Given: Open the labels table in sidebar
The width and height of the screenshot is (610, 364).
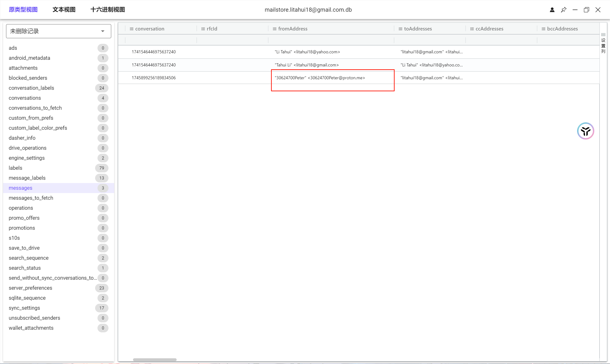Looking at the screenshot, I should [15, 168].
